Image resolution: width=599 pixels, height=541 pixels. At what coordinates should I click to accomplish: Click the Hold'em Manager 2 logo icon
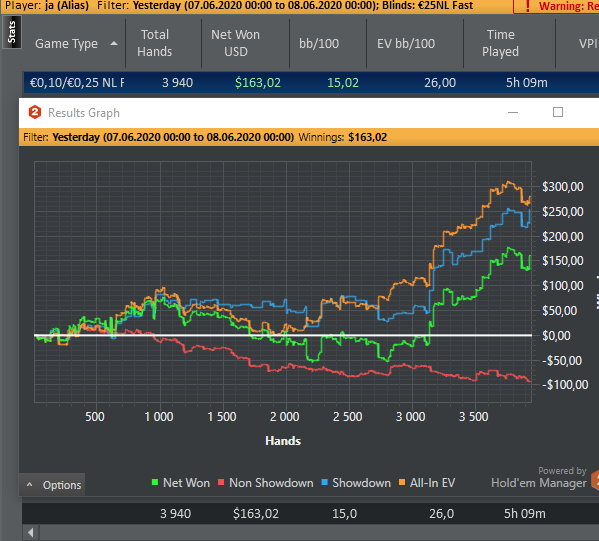(x=35, y=112)
